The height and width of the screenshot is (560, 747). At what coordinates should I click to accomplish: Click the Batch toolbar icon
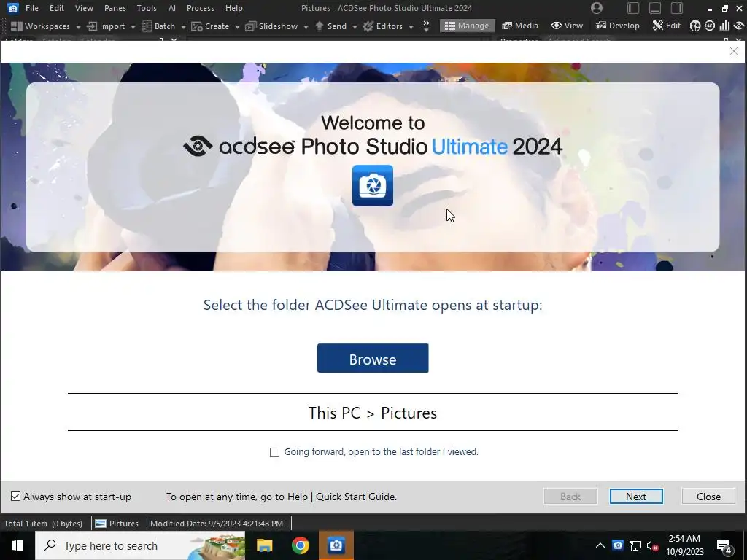click(147, 26)
